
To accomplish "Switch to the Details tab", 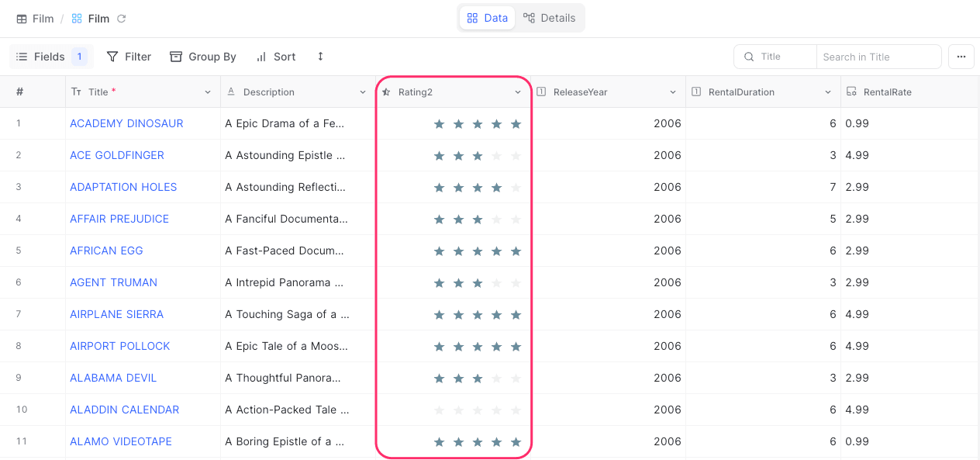I will click(x=550, y=18).
